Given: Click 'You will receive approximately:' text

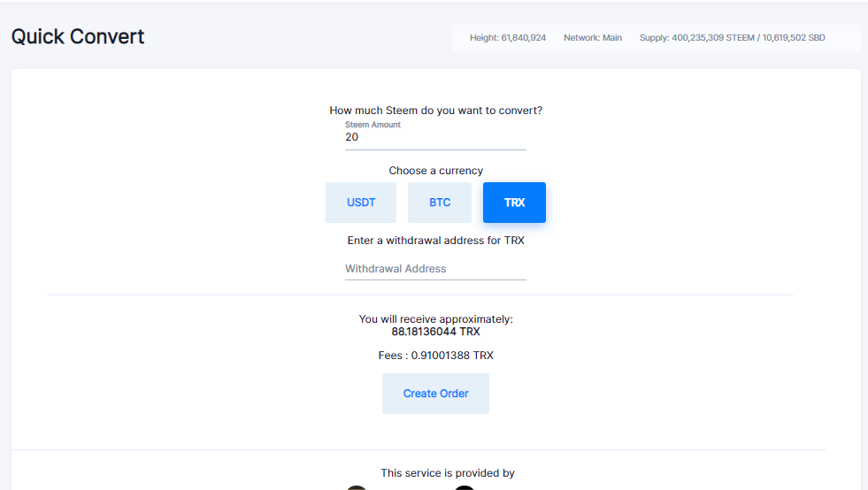Looking at the screenshot, I should coord(435,319).
